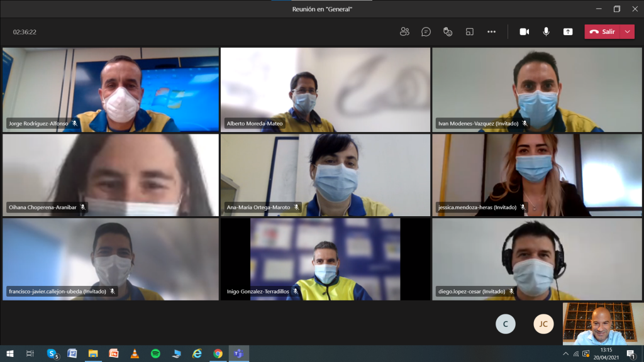
Task: Click muted mic indicator beside diego.lopez-cesar
Action: pos(513,291)
